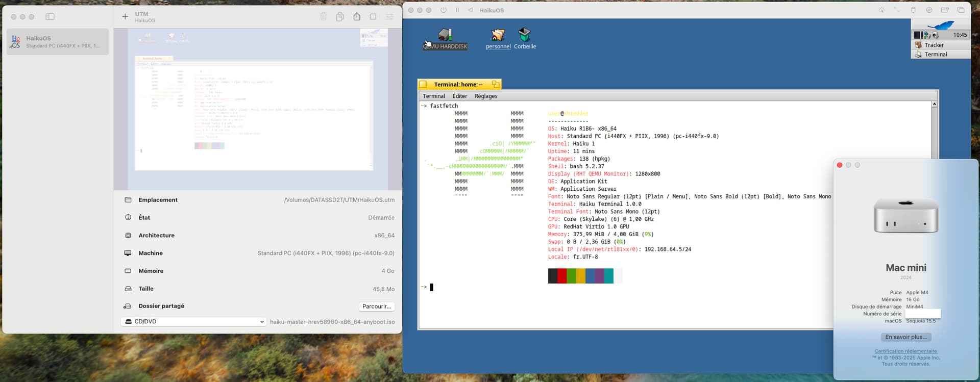
Task: Click the 'Mémoire' row showing 4 Go
Action: [259, 271]
